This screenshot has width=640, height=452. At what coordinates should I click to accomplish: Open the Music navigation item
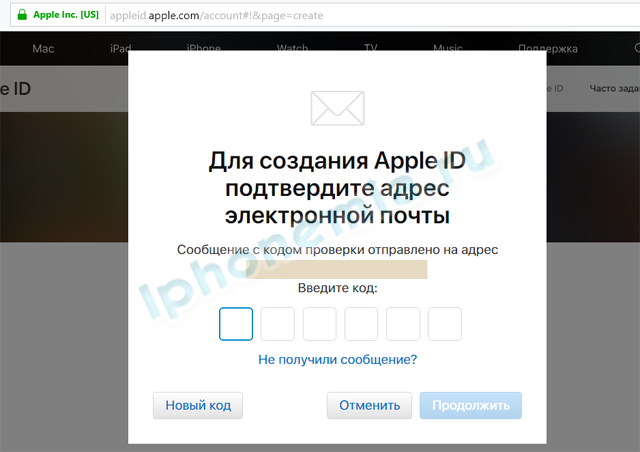tap(448, 49)
